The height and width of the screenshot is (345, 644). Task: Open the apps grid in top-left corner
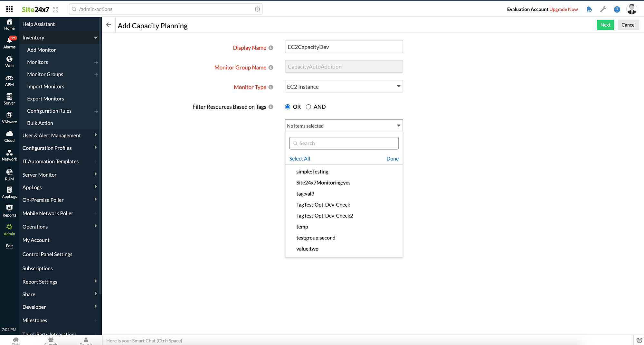point(9,9)
